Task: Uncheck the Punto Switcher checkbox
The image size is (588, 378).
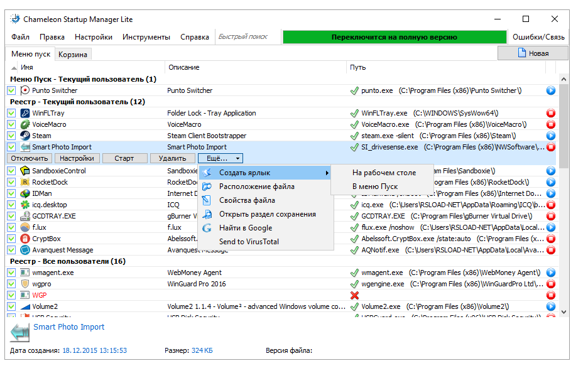Action: coord(11,90)
